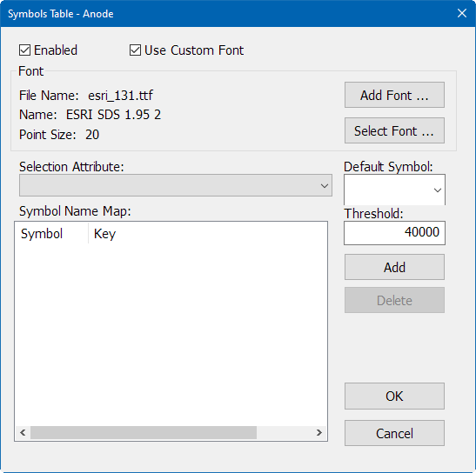Close the Symbols Table window
Screen dimensions: 476x473
pos(462,13)
